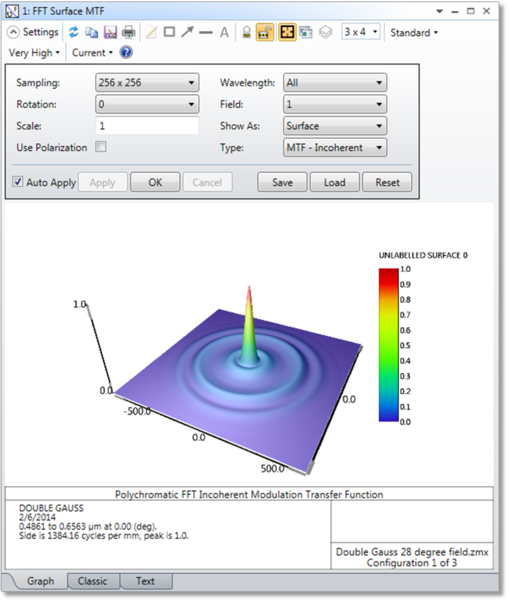Open the Show As Surface dropdown
Image resolution: width=509 pixels, height=601 pixels.
(335, 126)
